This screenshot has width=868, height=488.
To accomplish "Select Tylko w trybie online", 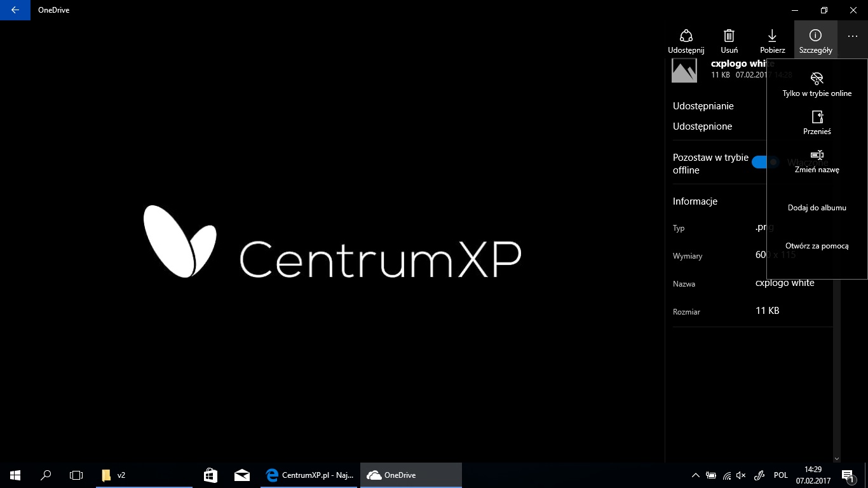I will click(817, 85).
